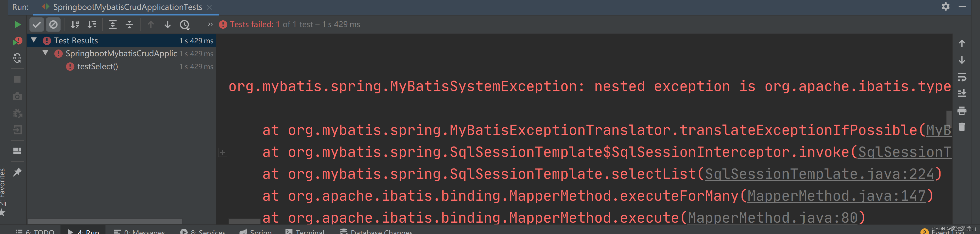980x234 pixels.
Task: Collapse the Test Results tree node
Action: pyautogui.click(x=34, y=40)
